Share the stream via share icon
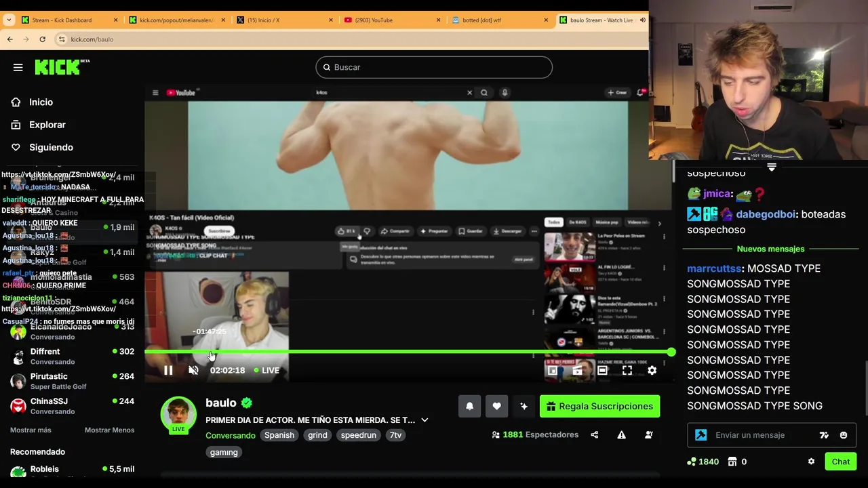The image size is (868, 488). click(x=595, y=434)
